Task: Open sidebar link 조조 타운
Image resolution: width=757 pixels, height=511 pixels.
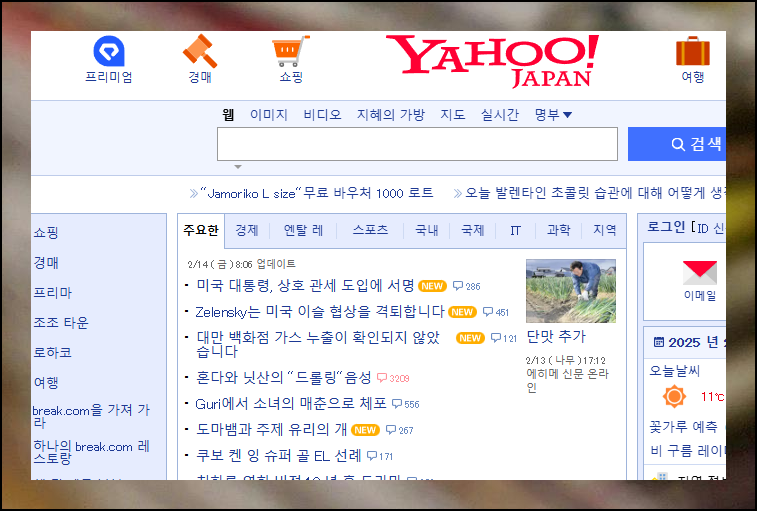Action: pyautogui.click(x=61, y=323)
